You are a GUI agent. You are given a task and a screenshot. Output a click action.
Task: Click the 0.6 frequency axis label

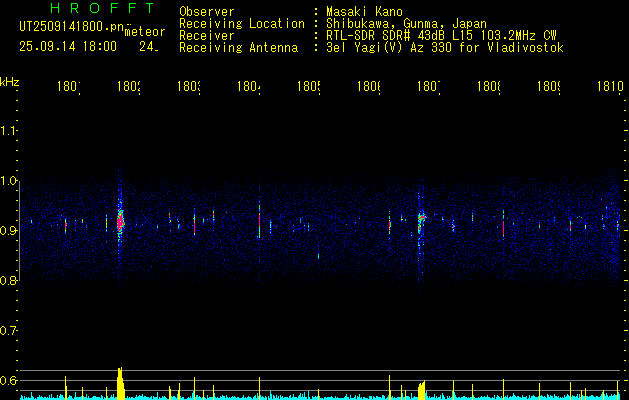(9, 381)
